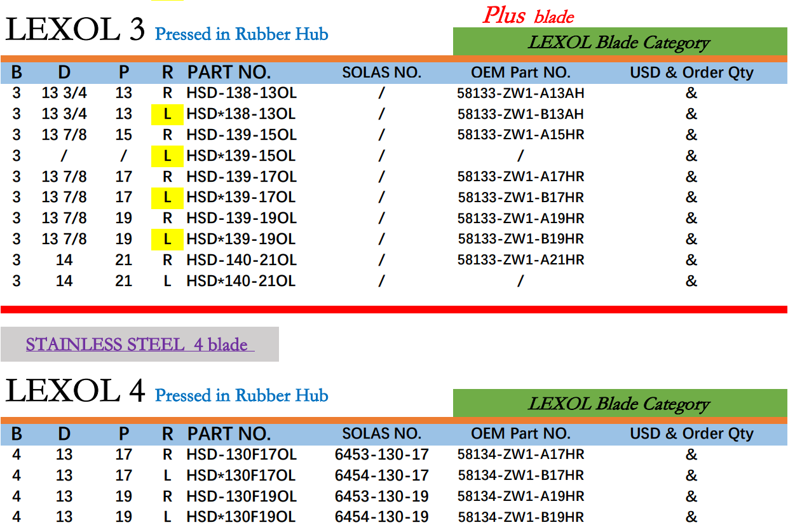Select part number HSD*138-13OL
Image resolution: width=788 pixels, height=532 pixels.
[241, 114]
